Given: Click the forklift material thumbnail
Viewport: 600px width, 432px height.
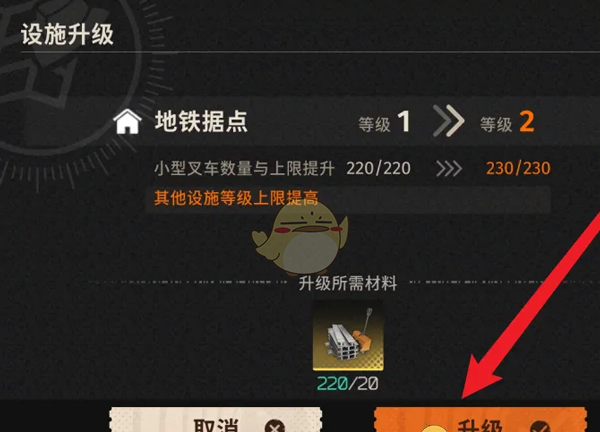Looking at the screenshot, I should 348,336.
